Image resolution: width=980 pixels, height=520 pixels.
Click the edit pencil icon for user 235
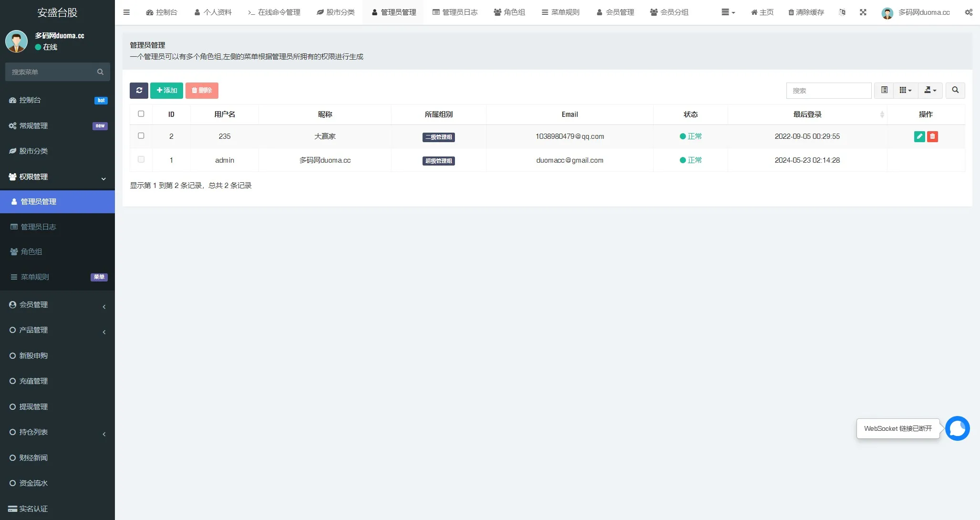[919, 136]
